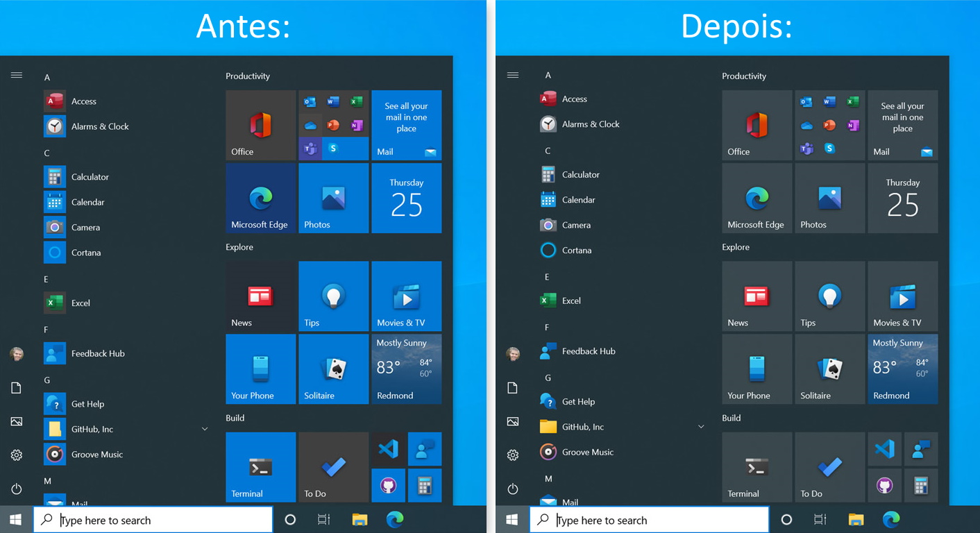The width and height of the screenshot is (980, 533).
Task: Open Pictures icon in the Depois sidebar
Action: (x=513, y=421)
